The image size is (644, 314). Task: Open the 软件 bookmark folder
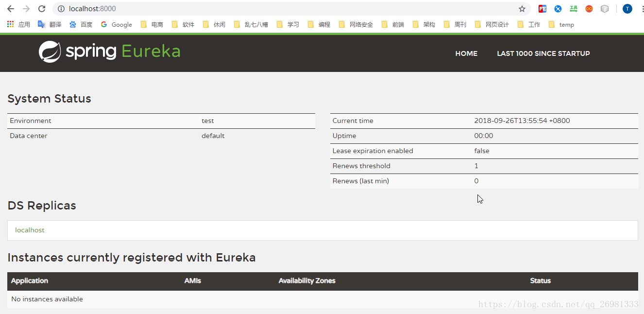point(183,24)
